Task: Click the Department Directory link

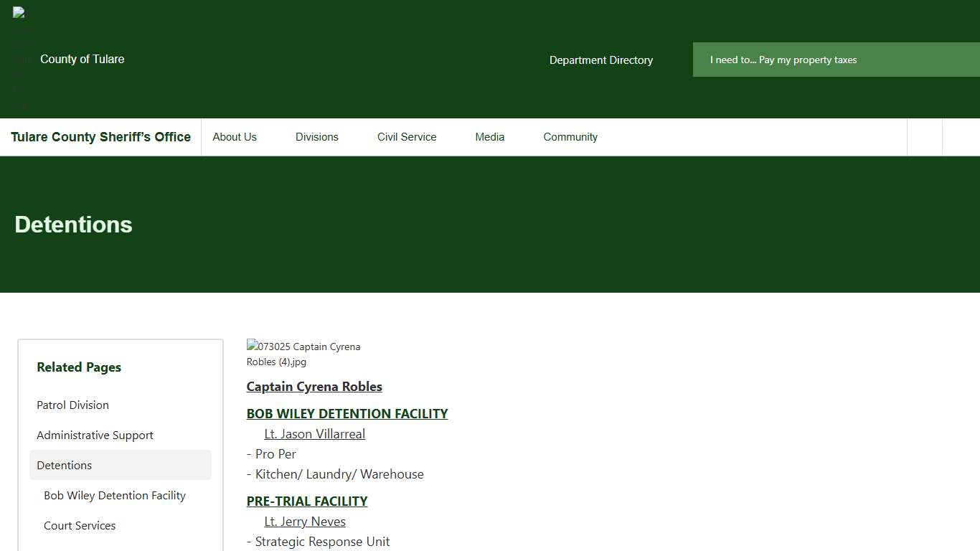Action: coord(600,60)
